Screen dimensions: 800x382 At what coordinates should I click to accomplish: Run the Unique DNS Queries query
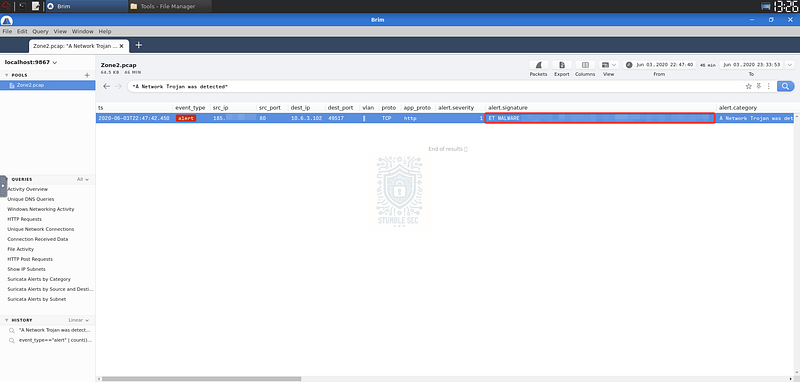coord(31,199)
